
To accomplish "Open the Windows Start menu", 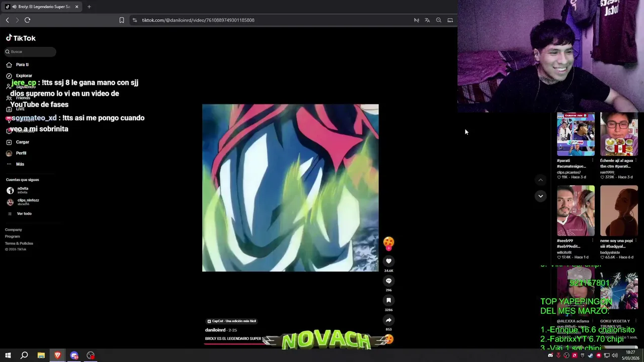I will (8, 355).
